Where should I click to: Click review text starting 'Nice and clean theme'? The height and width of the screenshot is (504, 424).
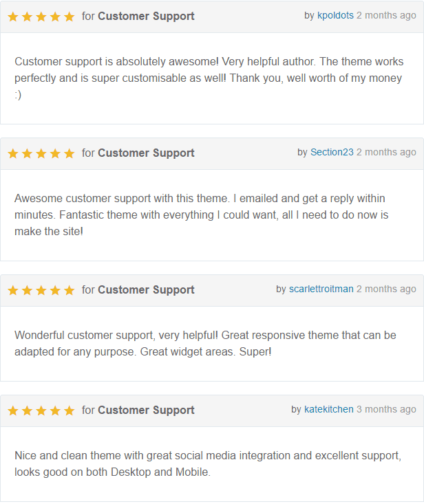208,464
